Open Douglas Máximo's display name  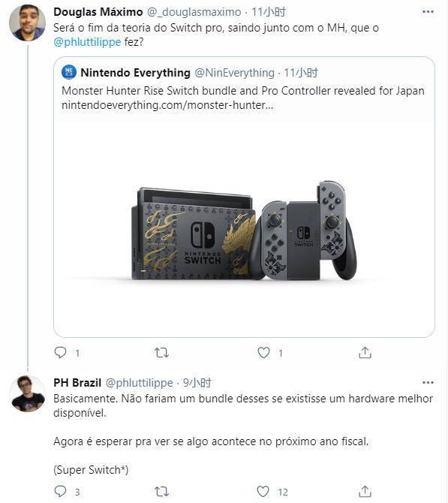[x=98, y=12]
